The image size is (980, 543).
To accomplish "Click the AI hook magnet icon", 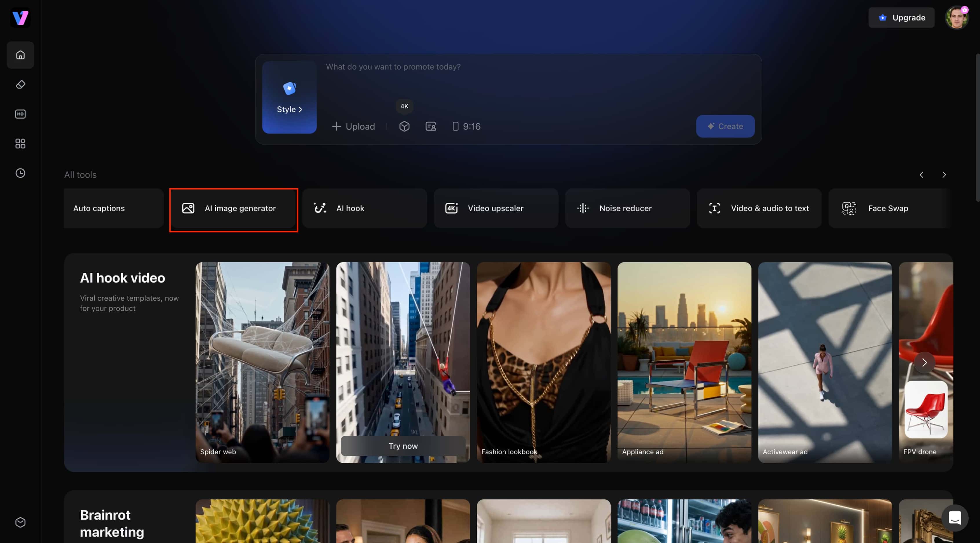I will [320, 208].
